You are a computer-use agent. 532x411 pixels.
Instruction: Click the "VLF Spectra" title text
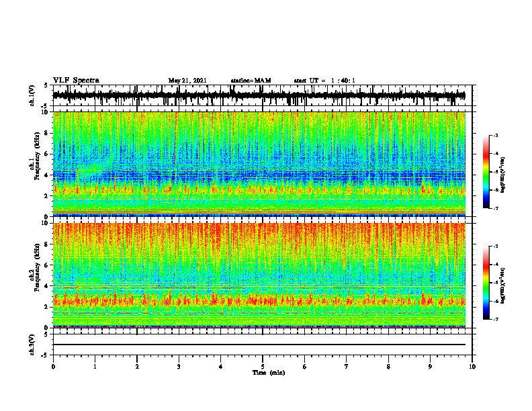(x=76, y=81)
